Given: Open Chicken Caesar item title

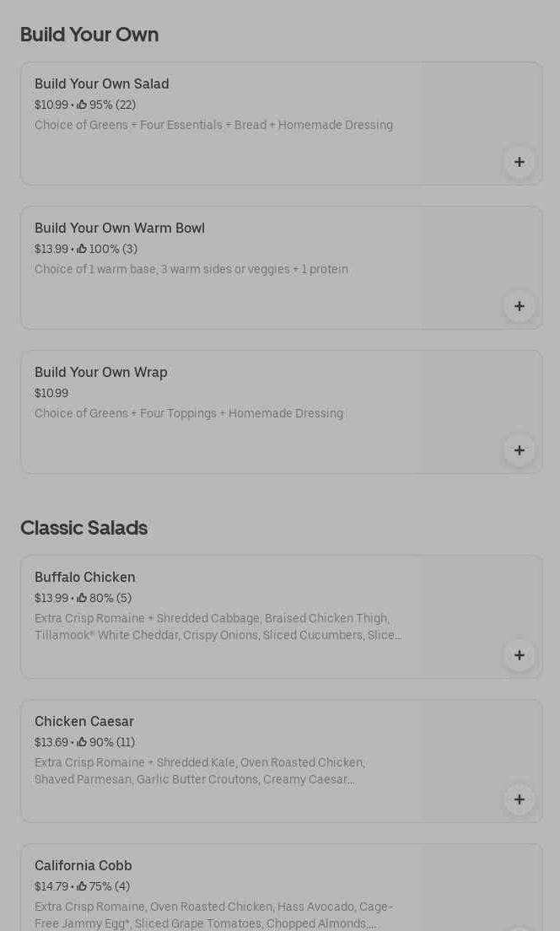Looking at the screenshot, I should pyautogui.click(x=84, y=721).
